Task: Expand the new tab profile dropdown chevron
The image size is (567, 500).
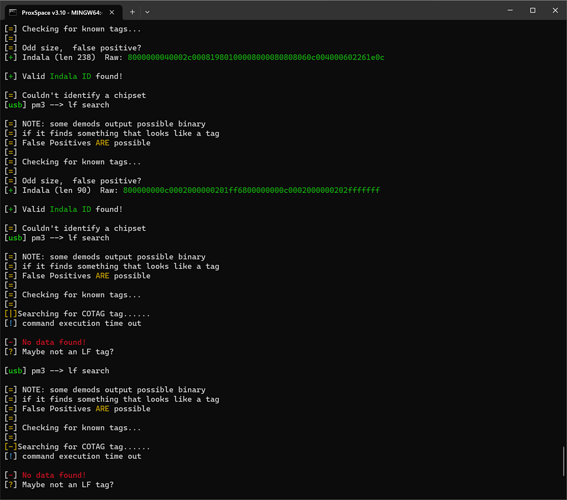Action: click(x=147, y=12)
